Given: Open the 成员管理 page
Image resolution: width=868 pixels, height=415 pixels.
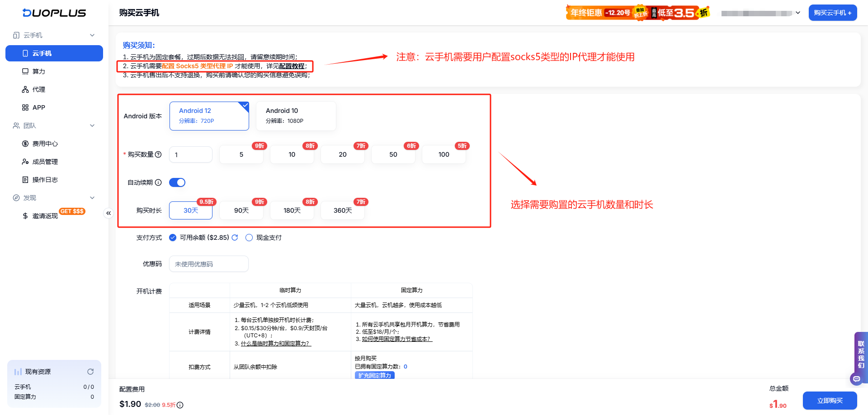Looking at the screenshot, I should [x=45, y=161].
